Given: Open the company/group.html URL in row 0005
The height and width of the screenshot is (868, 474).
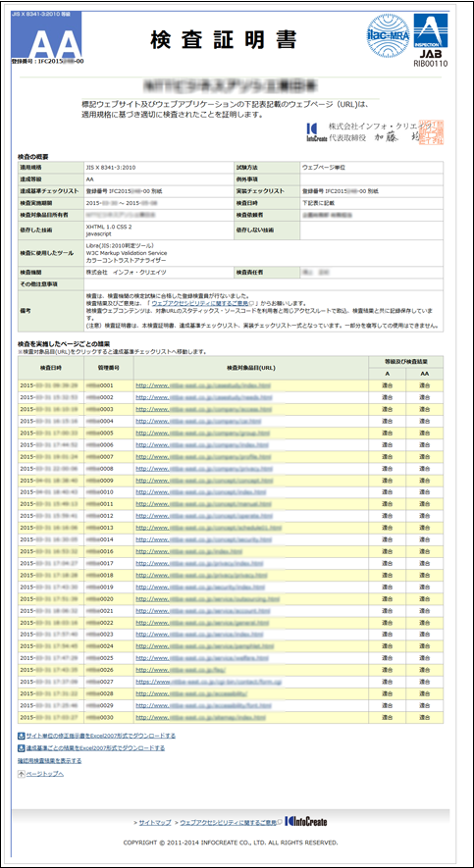Looking at the screenshot, I should [203, 433].
